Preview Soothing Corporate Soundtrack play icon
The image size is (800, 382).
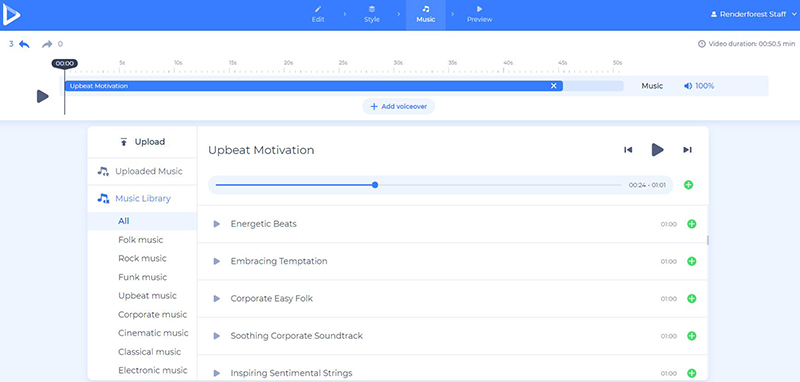(x=216, y=336)
